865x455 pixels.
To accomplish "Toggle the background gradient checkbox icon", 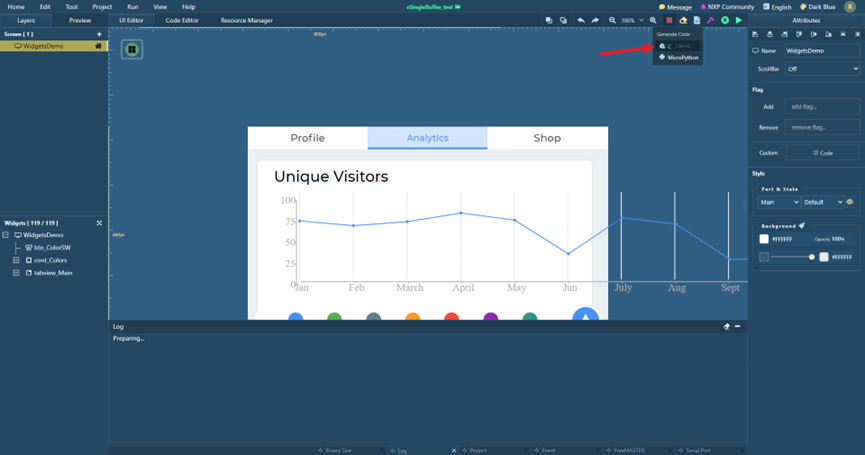I will coord(764,257).
